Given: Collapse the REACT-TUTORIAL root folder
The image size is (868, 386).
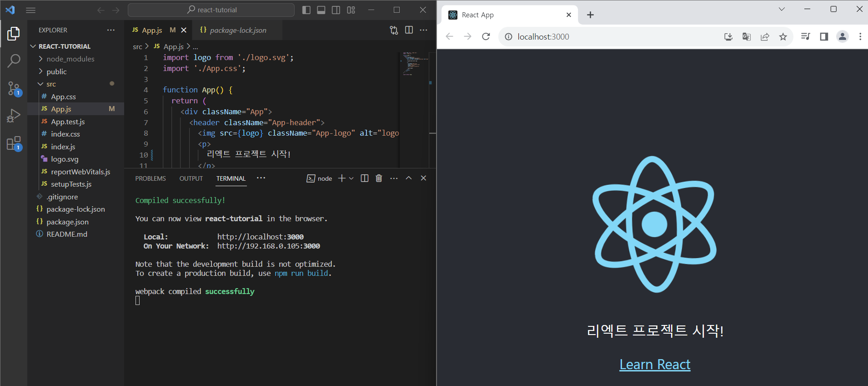Looking at the screenshot, I should (x=75, y=46).
